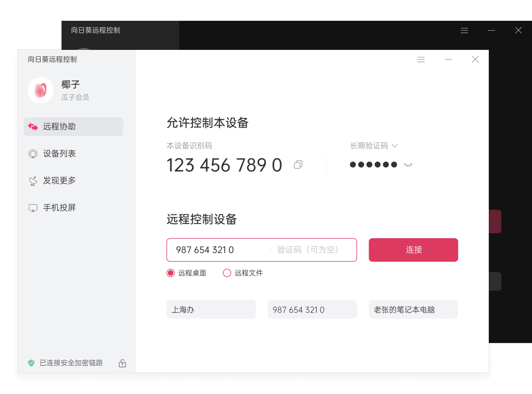Click the lock icon near 已连接安全加密链路
The width and height of the screenshot is (532, 394).
pos(122,363)
